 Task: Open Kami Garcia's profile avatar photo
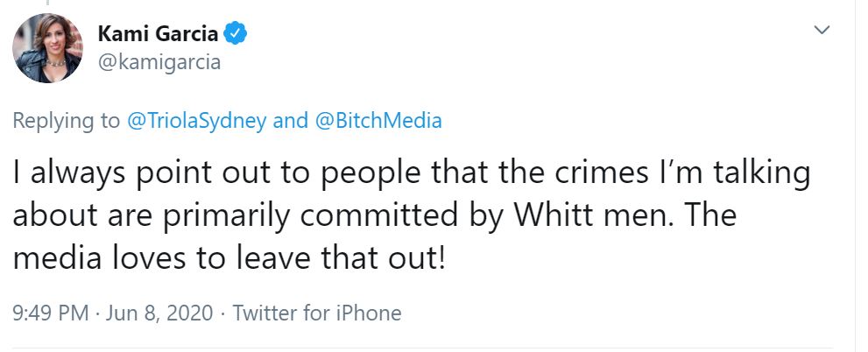pyautogui.click(x=47, y=48)
